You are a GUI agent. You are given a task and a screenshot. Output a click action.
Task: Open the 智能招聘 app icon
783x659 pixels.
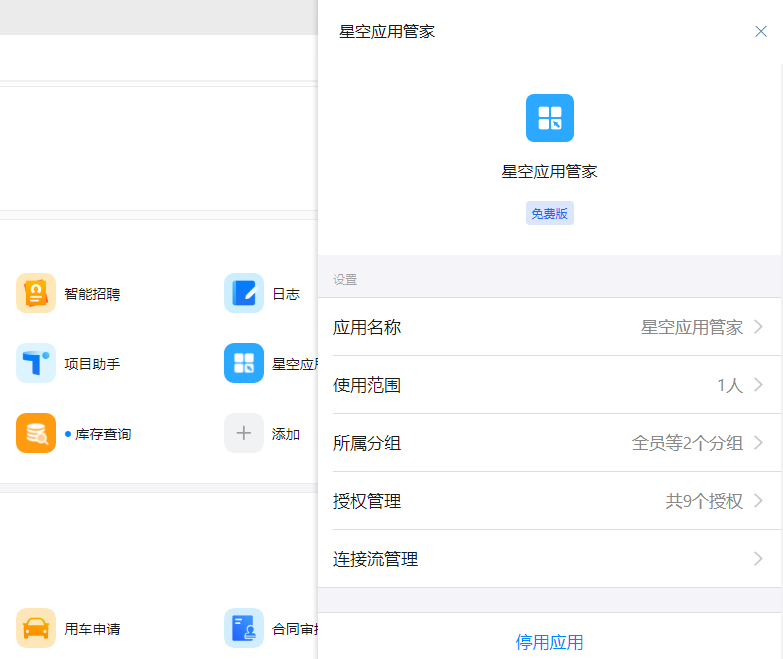point(36,294)
